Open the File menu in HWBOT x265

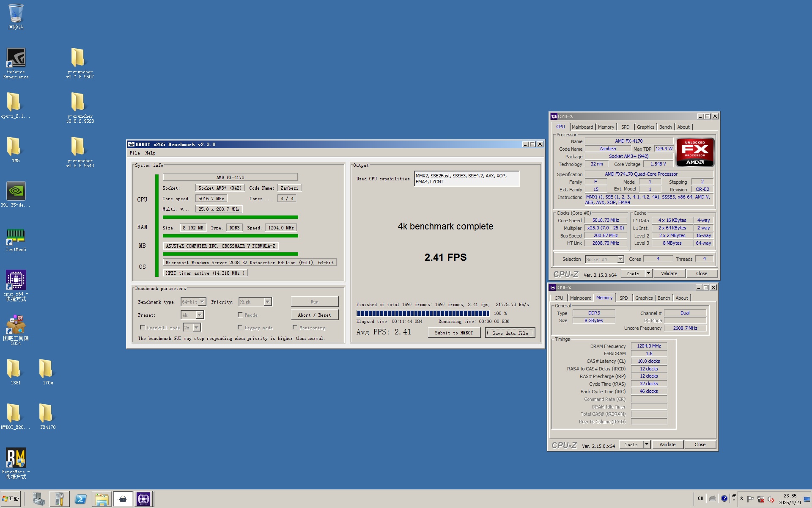click(134, 153)
